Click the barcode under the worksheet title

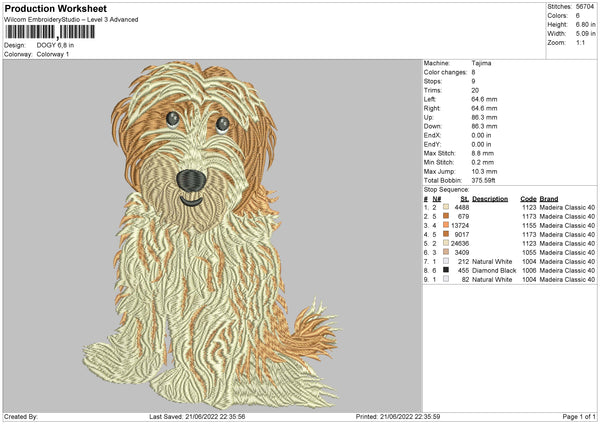[48, 33]
